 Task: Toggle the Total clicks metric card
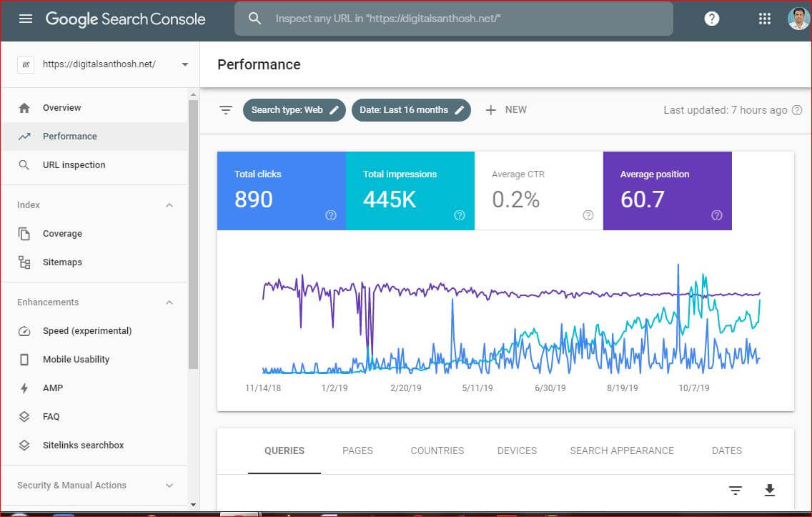(x=281, y=191)
